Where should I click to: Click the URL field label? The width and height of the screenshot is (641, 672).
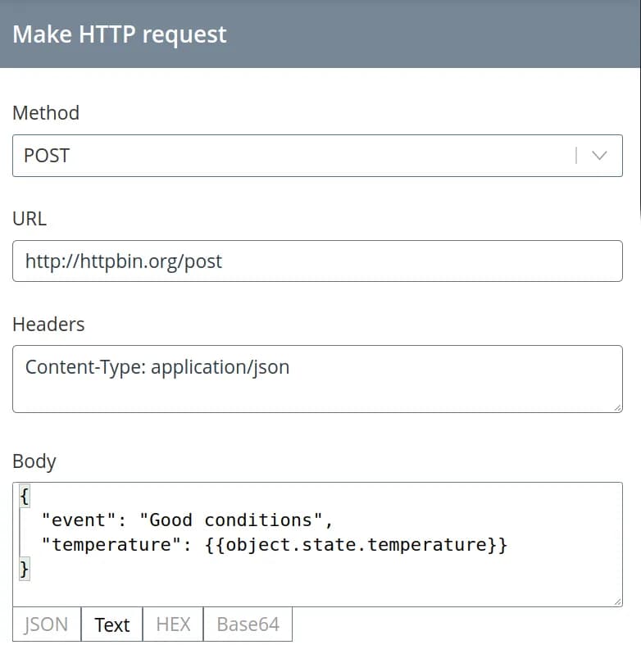(x=30, y=219)
